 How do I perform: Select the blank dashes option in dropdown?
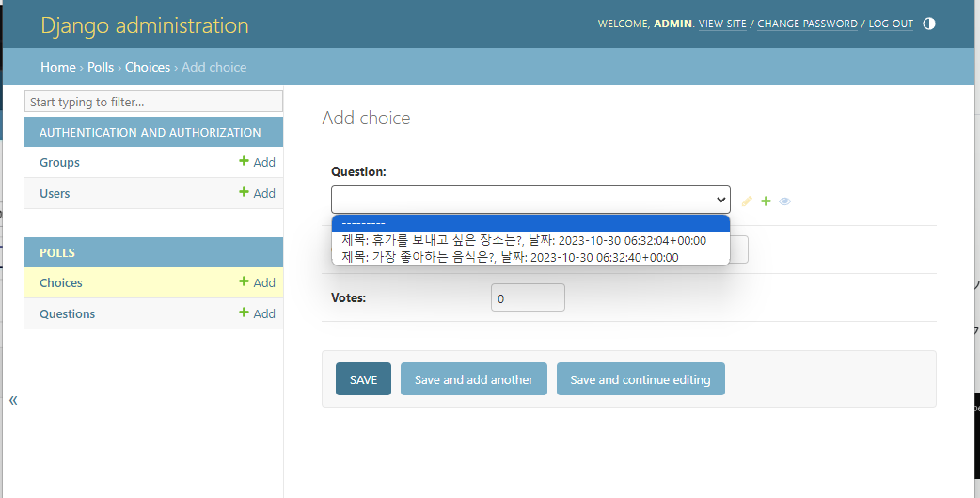[x=530, y=223]
